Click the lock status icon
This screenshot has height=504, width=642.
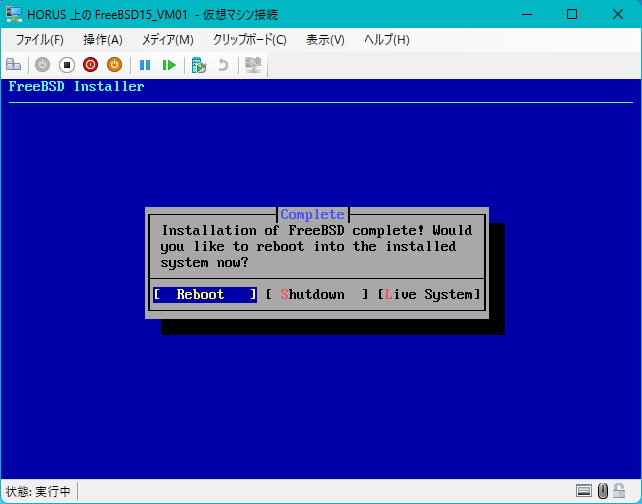(x=619, y=490)
